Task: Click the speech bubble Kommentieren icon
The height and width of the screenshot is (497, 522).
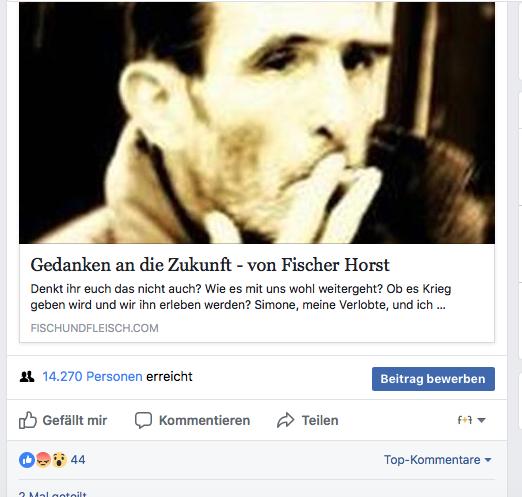Action: tap(143, 420)
